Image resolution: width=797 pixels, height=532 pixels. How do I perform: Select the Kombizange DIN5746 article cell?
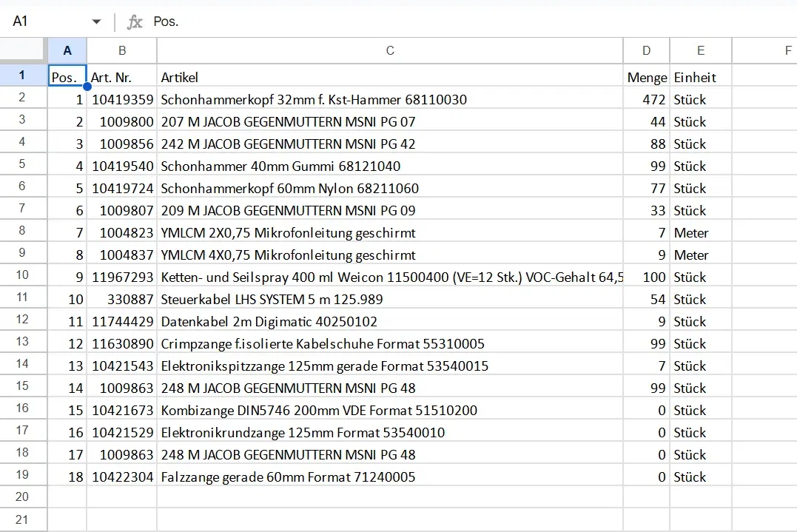pos(390,410)
